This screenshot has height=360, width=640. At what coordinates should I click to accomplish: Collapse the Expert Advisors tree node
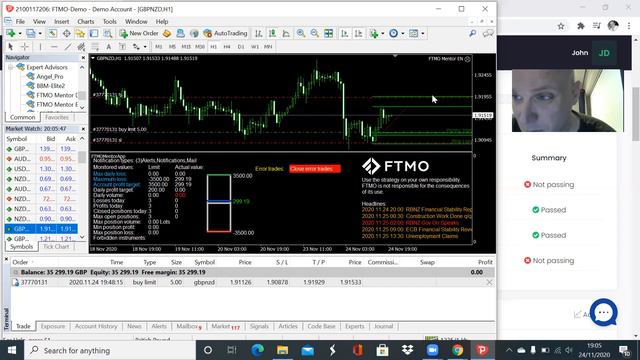10,67
